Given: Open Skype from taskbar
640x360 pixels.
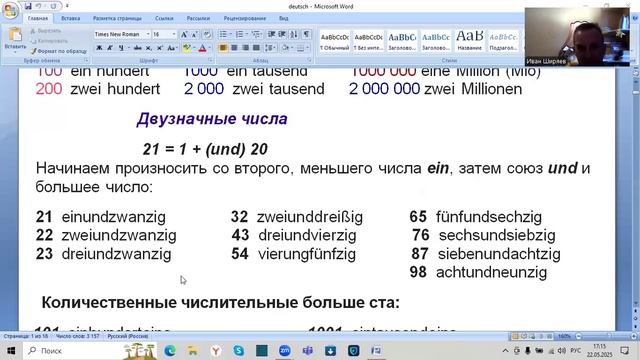Looking at the screenshot, I should (x=238, y=351).
